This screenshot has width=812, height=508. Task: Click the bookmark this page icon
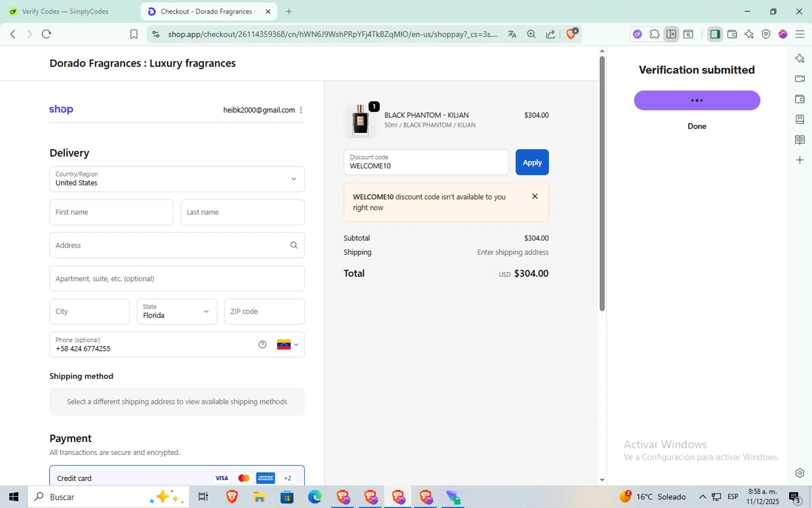(x=134, y=34)
